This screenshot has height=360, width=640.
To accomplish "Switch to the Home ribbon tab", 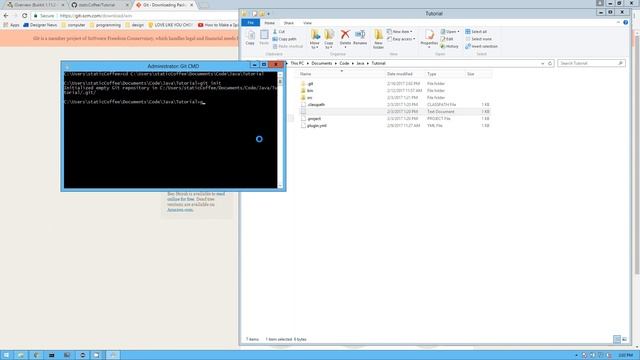I will point(269,23).
